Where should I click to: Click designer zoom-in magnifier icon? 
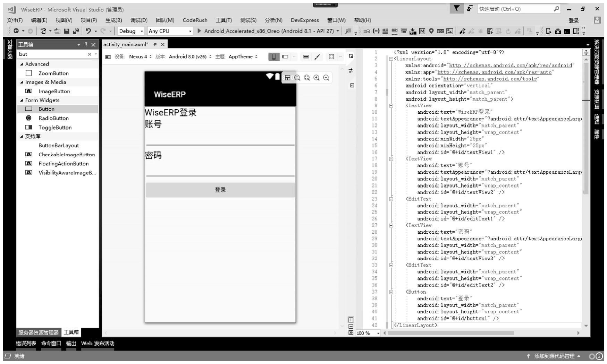pos(317,78)
